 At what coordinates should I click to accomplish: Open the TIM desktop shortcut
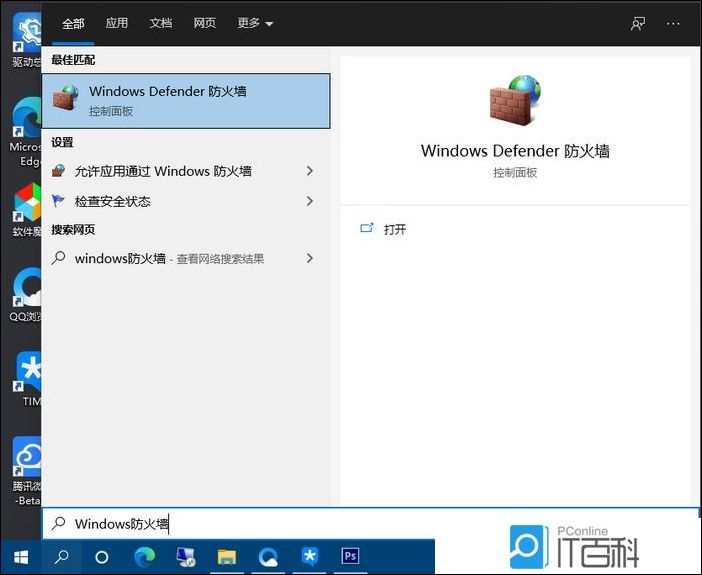pos(29,379)
